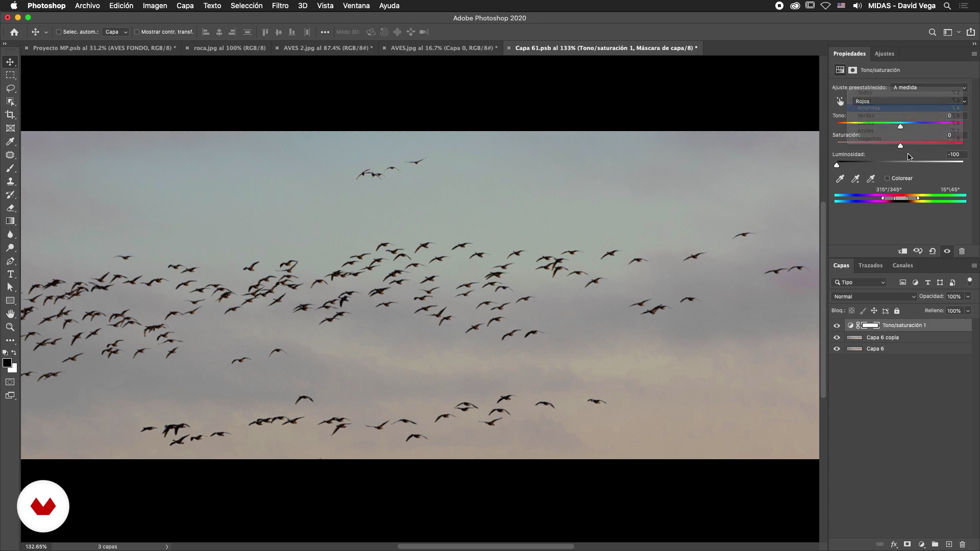The width and height of the screenshot is (980, 551).
Task: Click the on-image adjustment hand tool
Action: pyautogui.click(x=840, y=101)
